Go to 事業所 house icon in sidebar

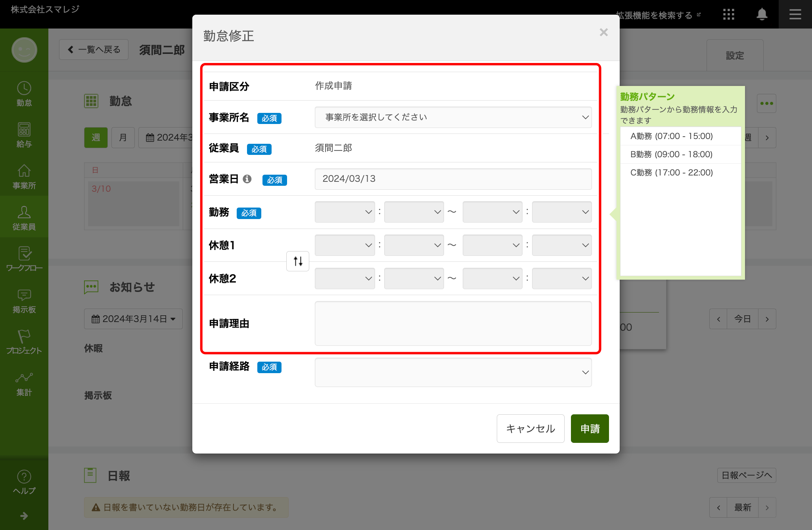pyautogui.click(x=24, y=176)
